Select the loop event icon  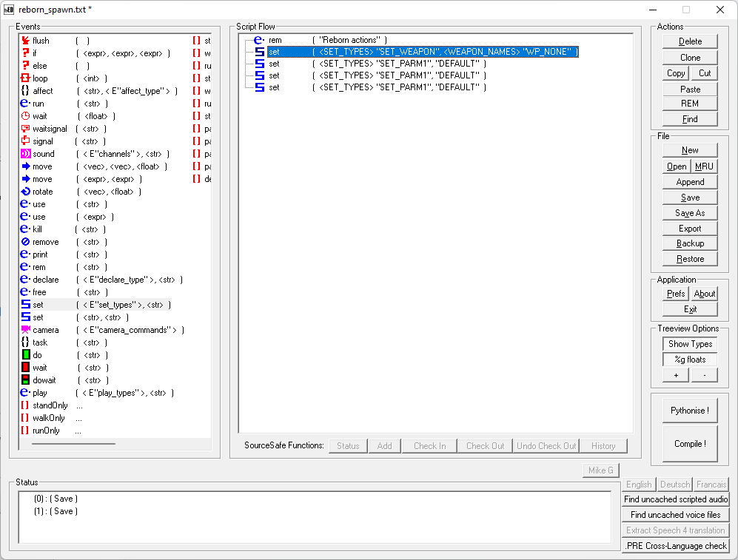(x=25, y=78)
